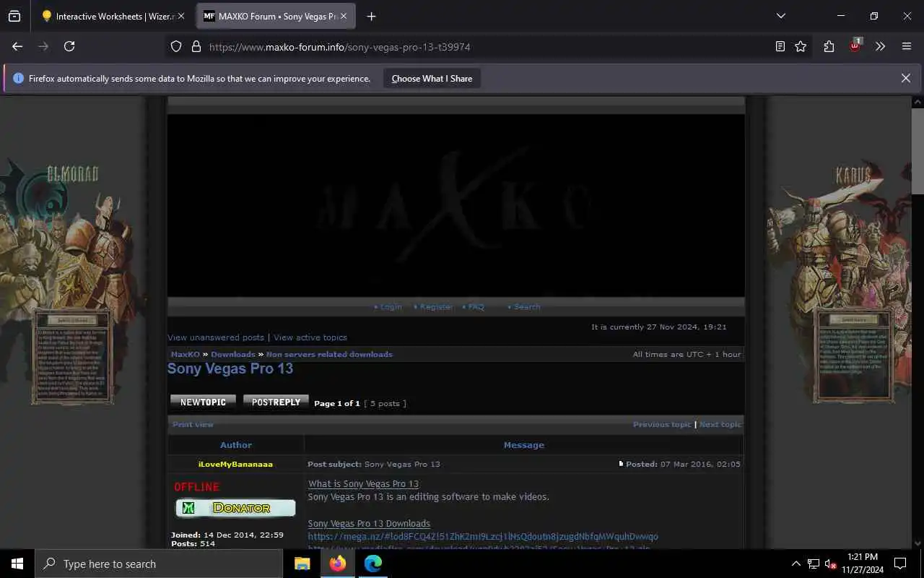
Task: Select the MAXKO Forum tab
Action: [276, 16]
